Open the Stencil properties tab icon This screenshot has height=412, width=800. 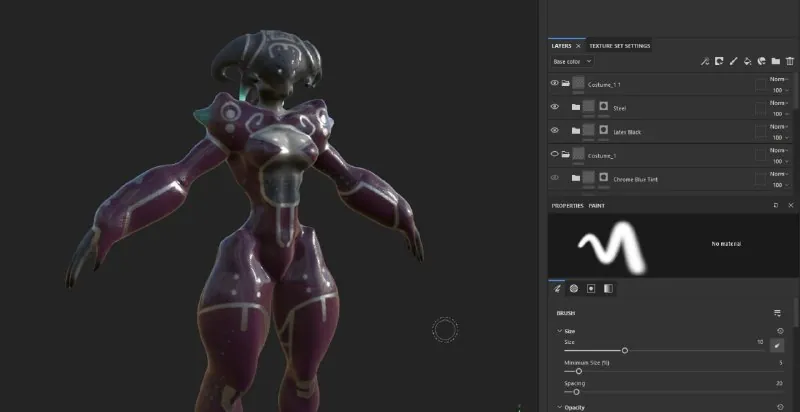[x=591, y=289]
